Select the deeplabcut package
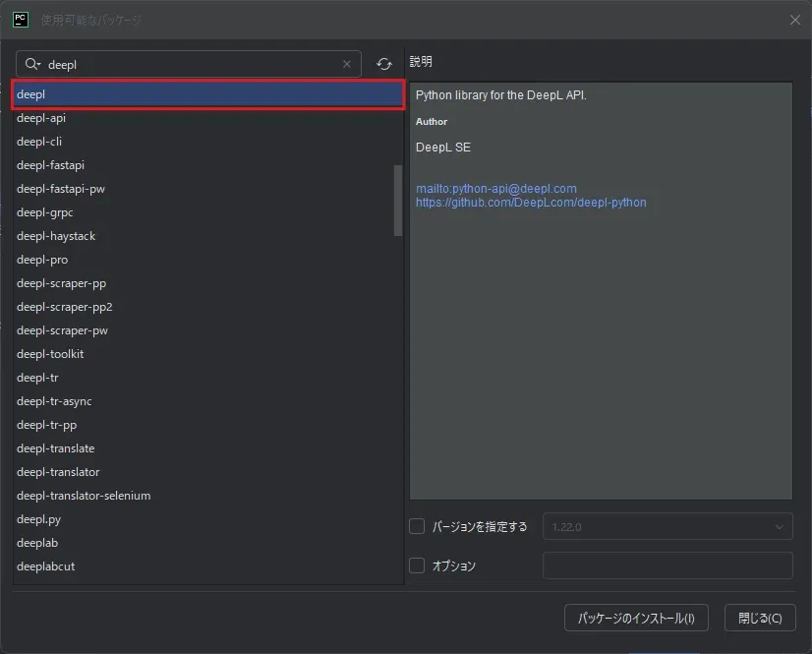The width and height of the screenshot is (812, 654). click(x=207, y=566)
